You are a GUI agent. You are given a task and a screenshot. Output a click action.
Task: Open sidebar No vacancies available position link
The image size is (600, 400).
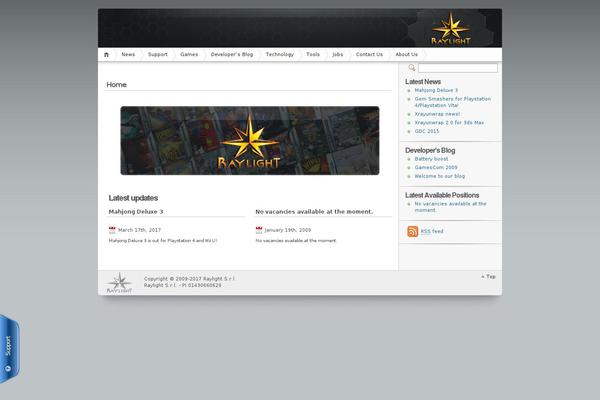pos(450,207)
